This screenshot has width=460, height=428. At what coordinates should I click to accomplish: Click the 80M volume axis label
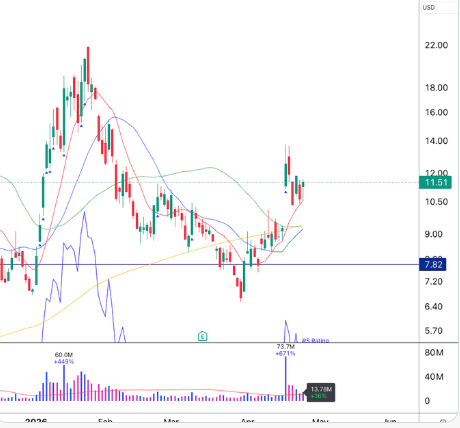tap(434, 353)
